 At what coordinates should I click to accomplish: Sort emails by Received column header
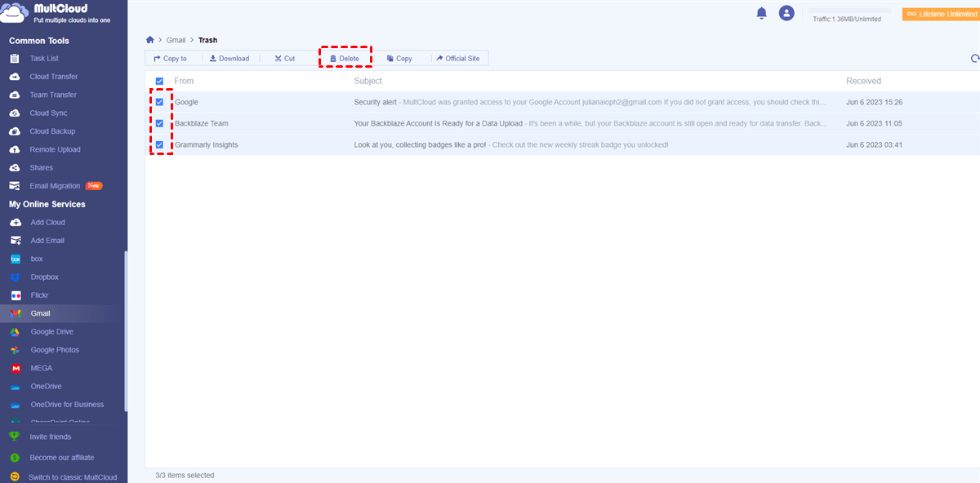tap(863, 82)
